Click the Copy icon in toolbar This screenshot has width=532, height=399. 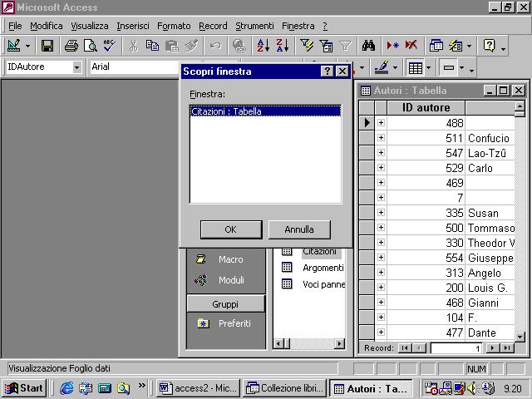tap(152, 46)
